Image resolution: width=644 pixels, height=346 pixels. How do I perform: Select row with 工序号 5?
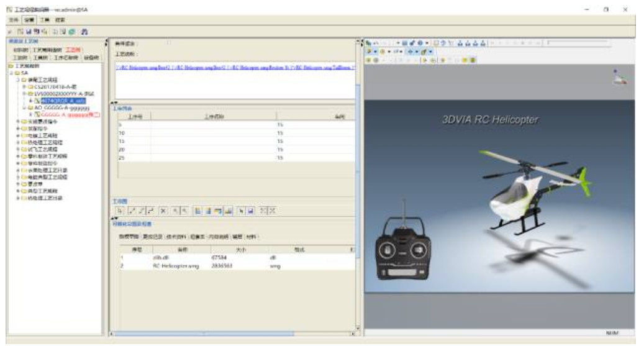(236, 124)
